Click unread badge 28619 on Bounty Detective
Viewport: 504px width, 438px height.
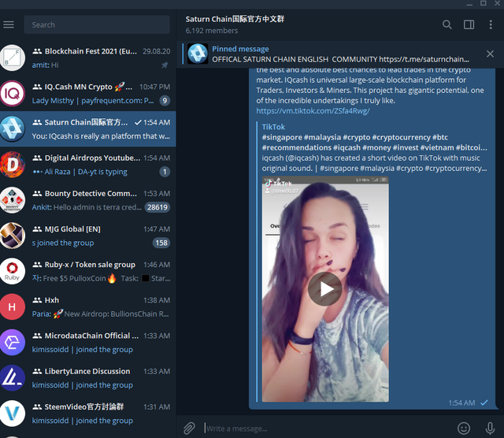click(157, 207)
